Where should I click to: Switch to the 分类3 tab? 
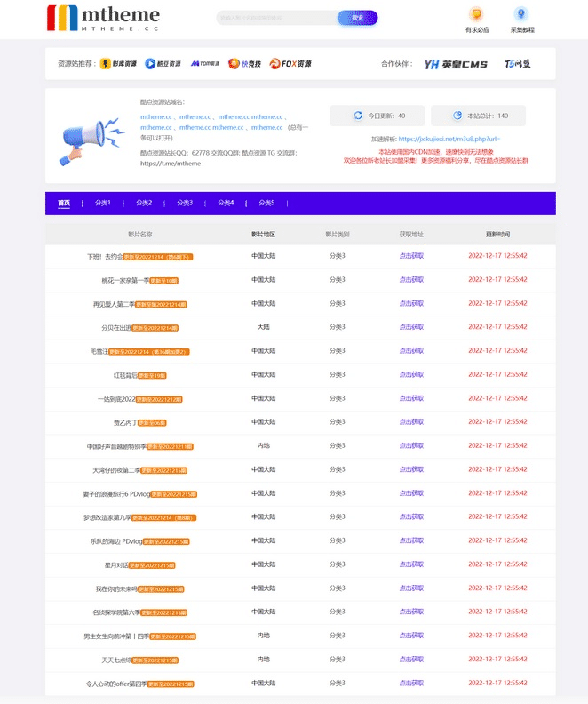(x=185, y=203)
